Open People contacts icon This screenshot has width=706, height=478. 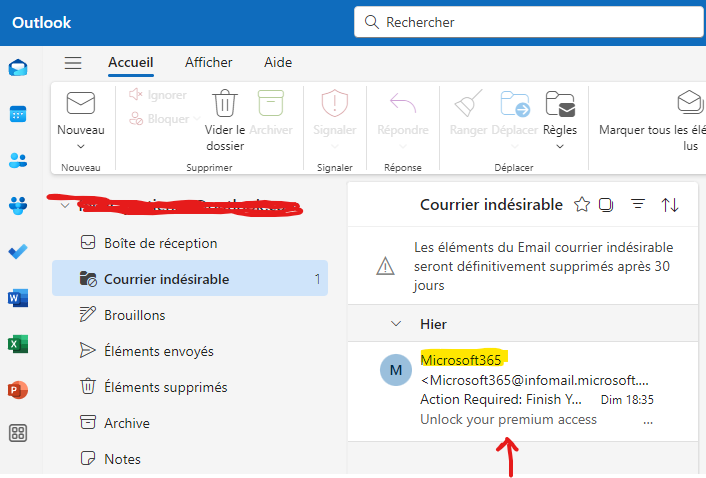[18, 160]
